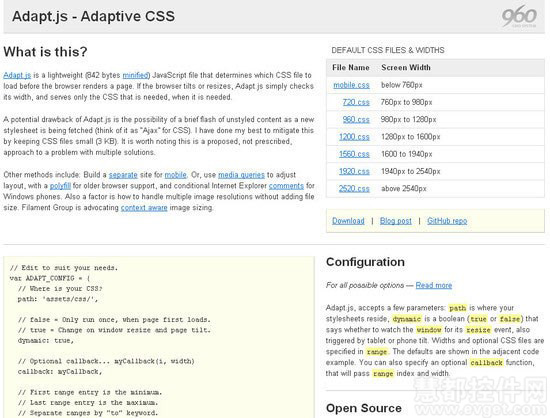This screenshot has width=550, height=418.
Task: Open the 960.css file link
Action: (356, 119)
